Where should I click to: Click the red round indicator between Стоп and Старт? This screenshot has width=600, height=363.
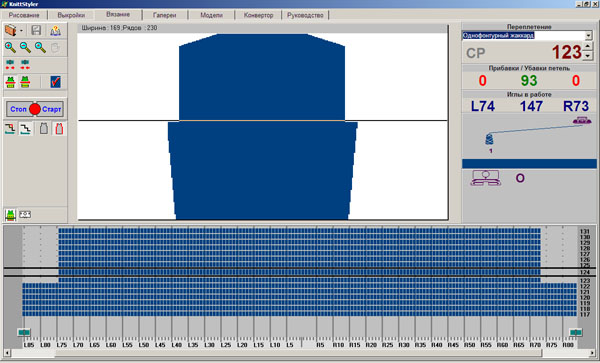pyautogui.click(x=35, y=109)
